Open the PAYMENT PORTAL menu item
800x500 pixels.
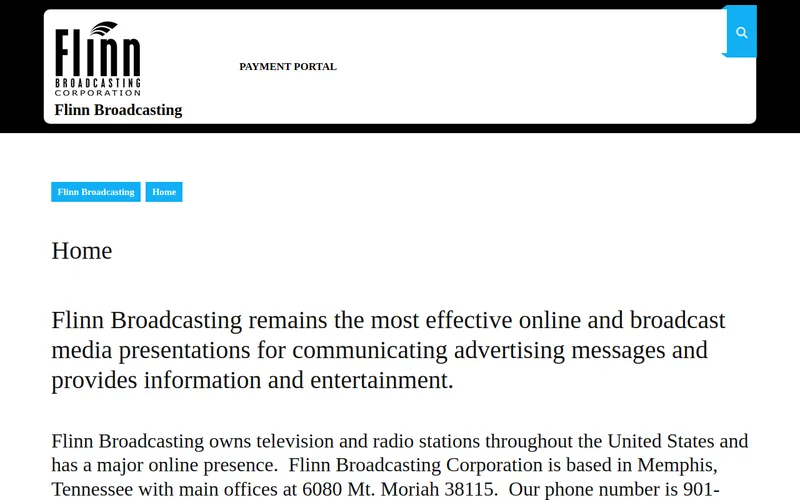coord(288,66)
